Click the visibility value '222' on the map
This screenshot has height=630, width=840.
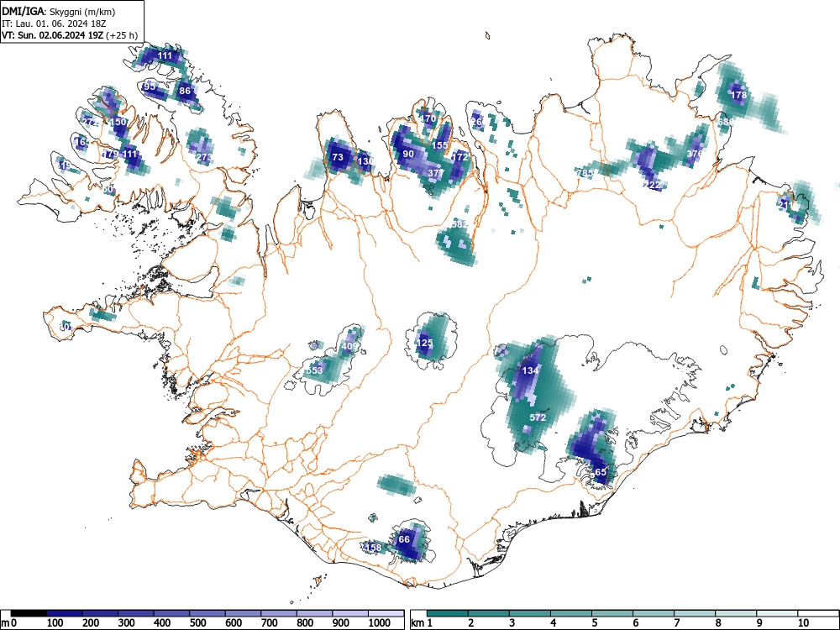coord(653,185)
